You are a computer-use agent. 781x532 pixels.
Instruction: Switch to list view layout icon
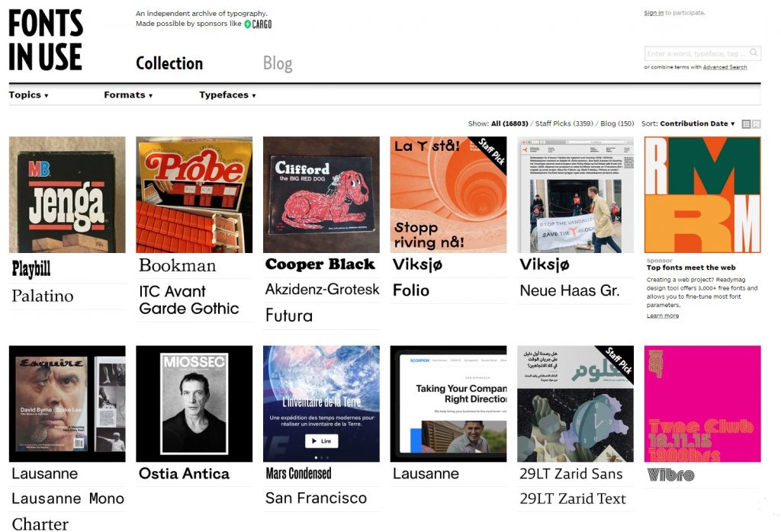[x=757, y=124]
